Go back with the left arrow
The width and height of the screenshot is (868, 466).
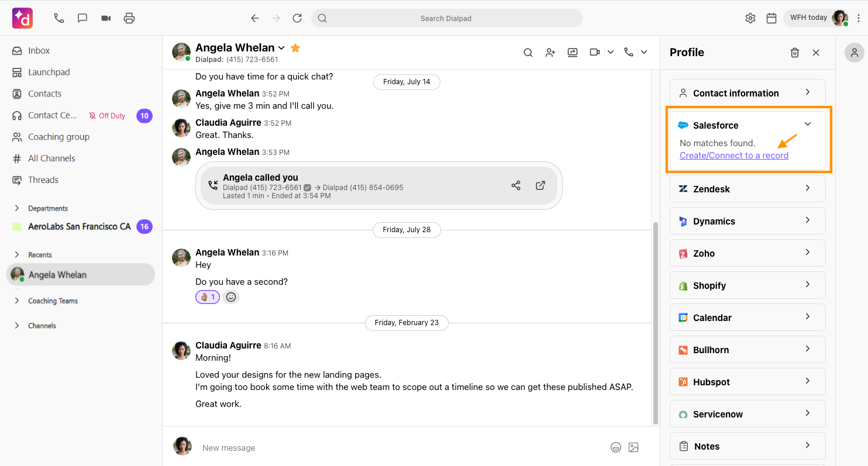255,18
